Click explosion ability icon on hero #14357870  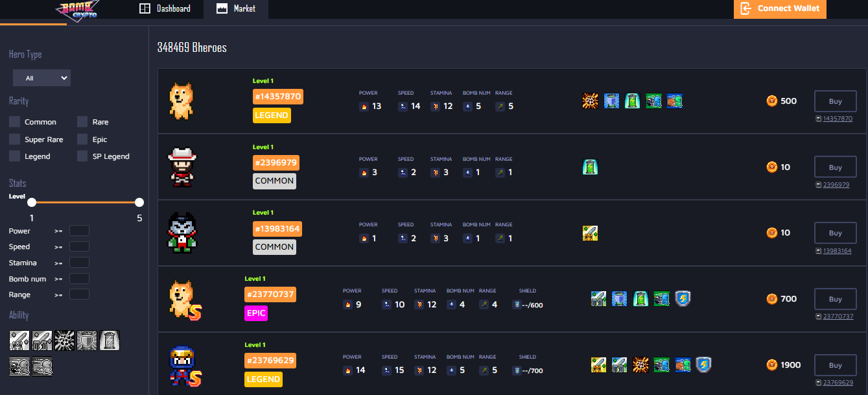pos(590,101)
